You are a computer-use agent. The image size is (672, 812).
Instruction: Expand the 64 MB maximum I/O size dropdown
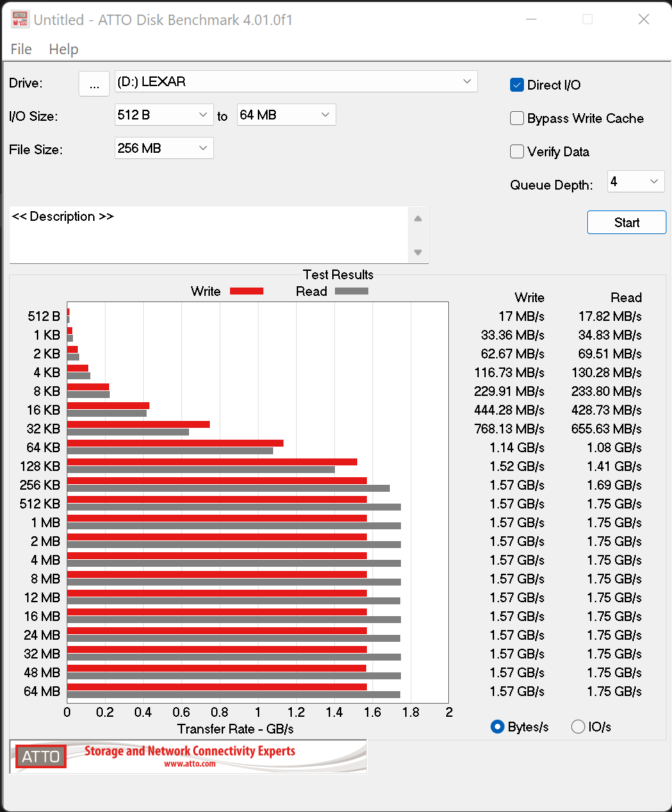tap(286, 115)
